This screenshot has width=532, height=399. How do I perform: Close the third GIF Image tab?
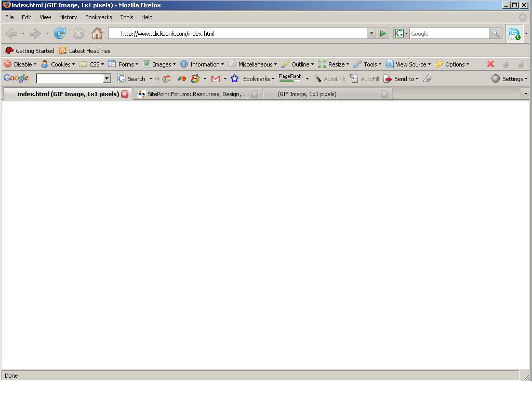click(x=384, y=95)
